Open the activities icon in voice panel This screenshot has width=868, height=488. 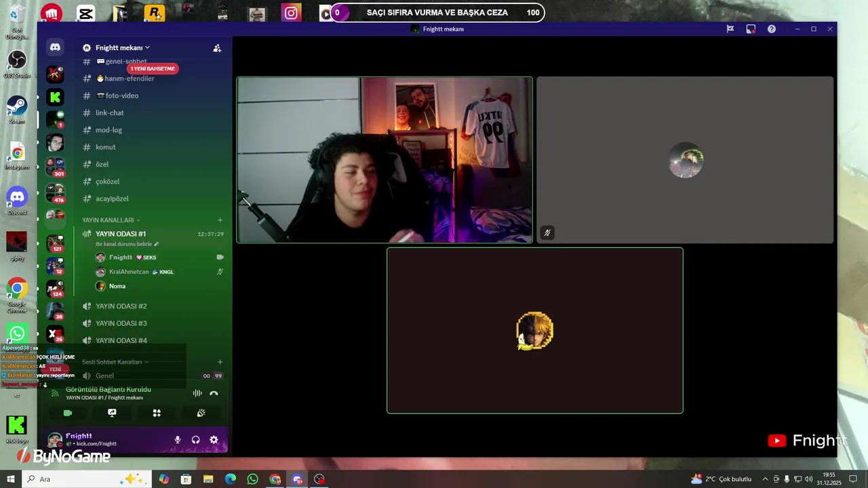[x=157, y=413]
